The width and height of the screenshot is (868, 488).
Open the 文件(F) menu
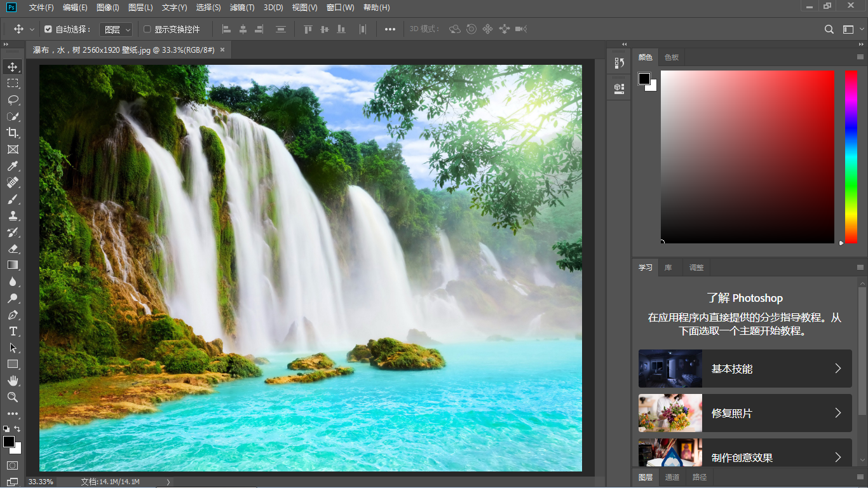[41, 8]
